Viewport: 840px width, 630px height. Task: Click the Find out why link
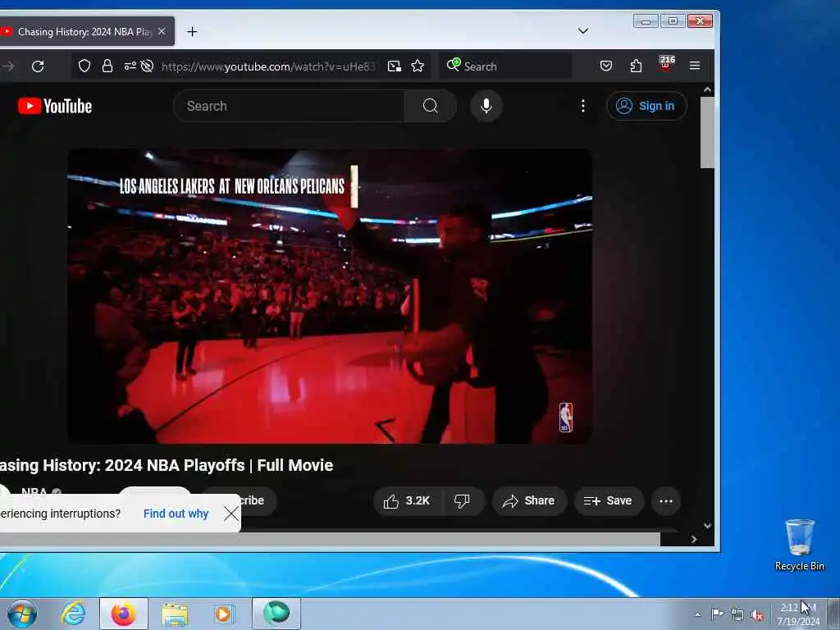176,514
